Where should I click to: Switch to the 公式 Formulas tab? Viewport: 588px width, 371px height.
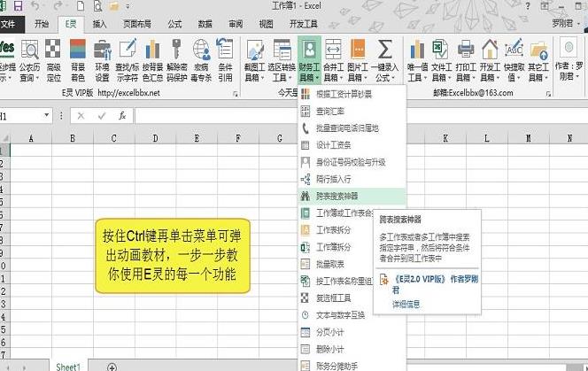(174, 25)
